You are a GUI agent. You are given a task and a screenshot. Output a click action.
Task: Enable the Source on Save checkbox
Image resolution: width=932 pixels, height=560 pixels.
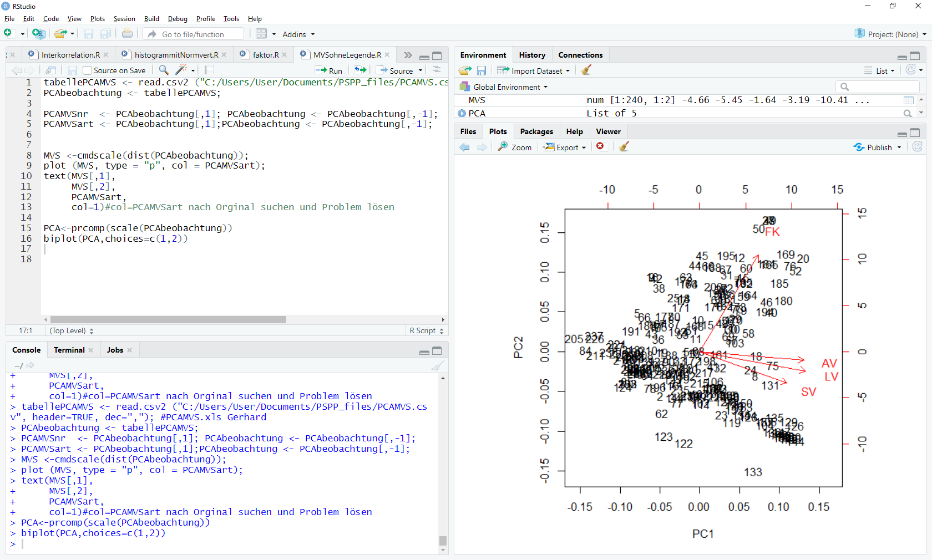[87, 70]
